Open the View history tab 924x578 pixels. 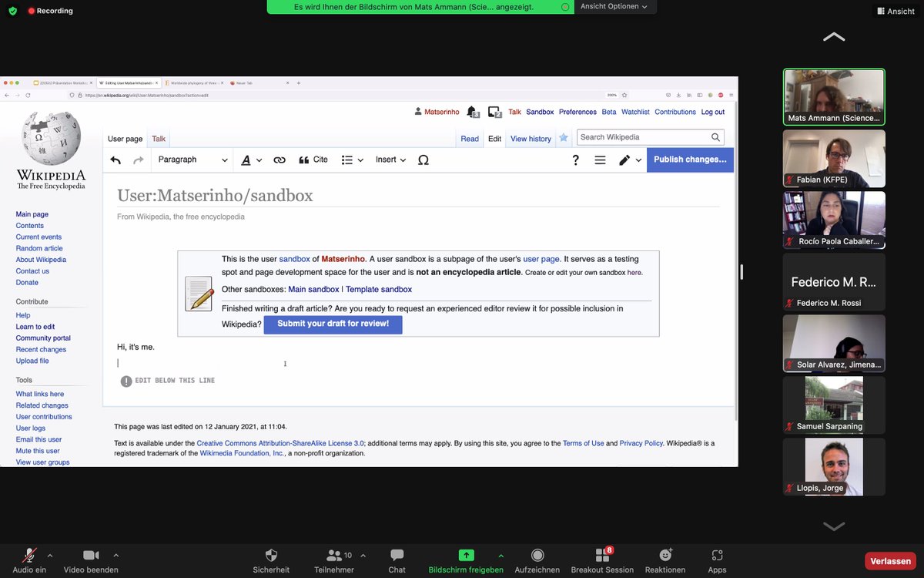tap(531, 139)
